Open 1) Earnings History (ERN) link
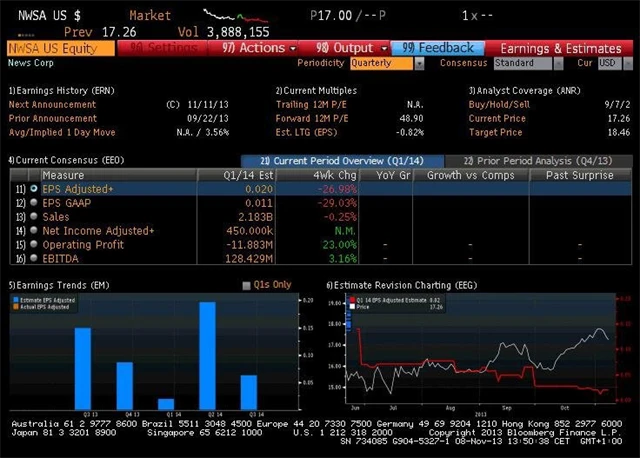 pyautogui.click(x=62, y=91)
